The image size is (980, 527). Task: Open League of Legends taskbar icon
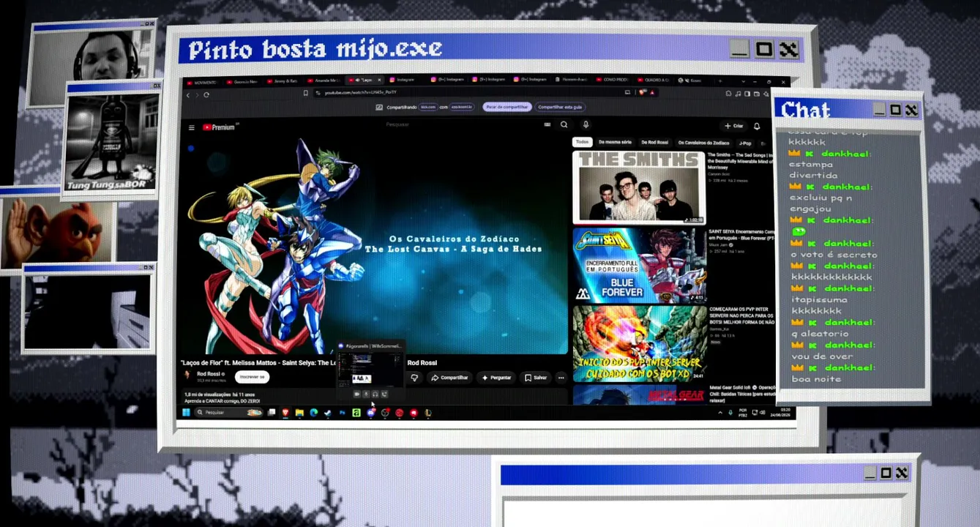427,413
